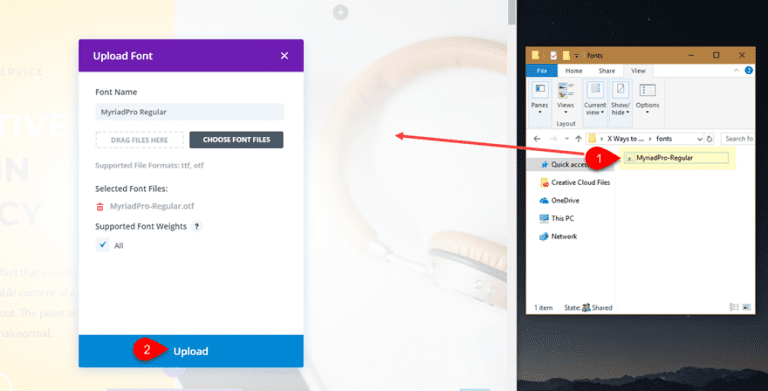Maximize the fonts Explorer window
Screen dimensions: 768x391
716,55
